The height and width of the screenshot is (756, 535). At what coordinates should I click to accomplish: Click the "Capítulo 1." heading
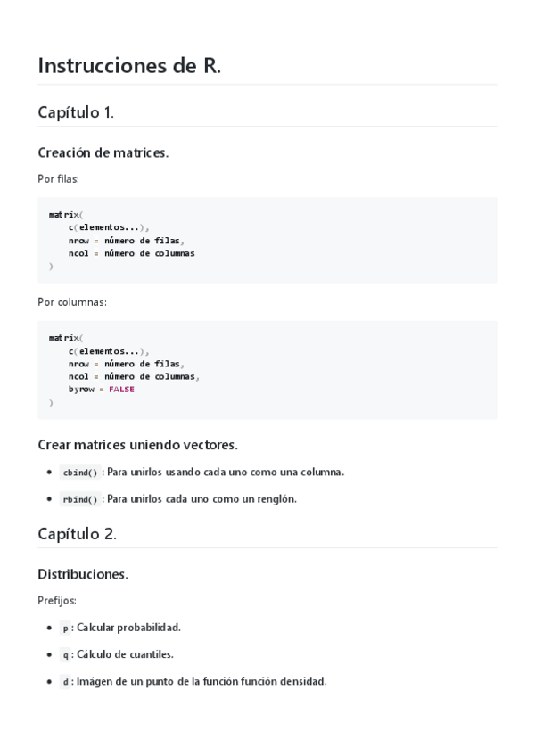[76, 112]
